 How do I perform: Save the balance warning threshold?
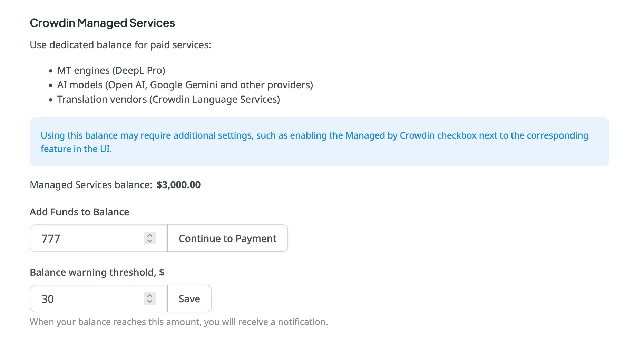(x=189, y=299)
